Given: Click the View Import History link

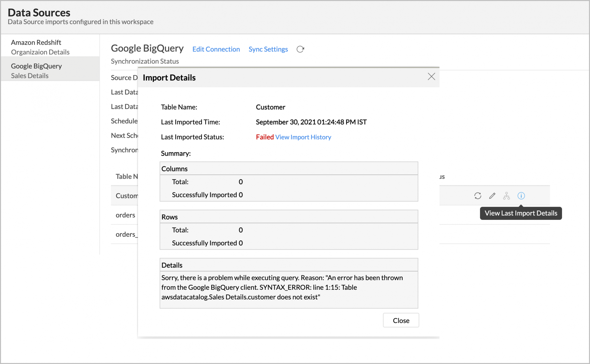Looking at the screenshot, I should coord(303,137).
